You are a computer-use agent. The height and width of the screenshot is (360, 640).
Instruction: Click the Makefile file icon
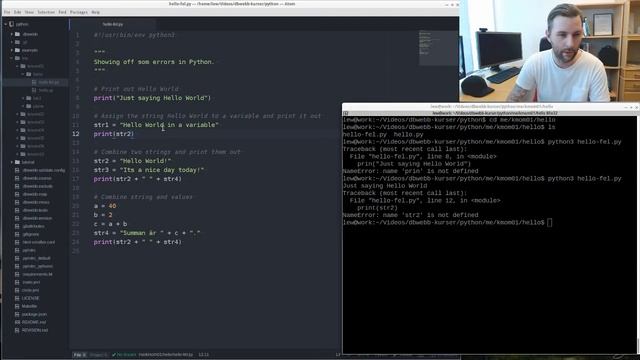tap(17, 306)
